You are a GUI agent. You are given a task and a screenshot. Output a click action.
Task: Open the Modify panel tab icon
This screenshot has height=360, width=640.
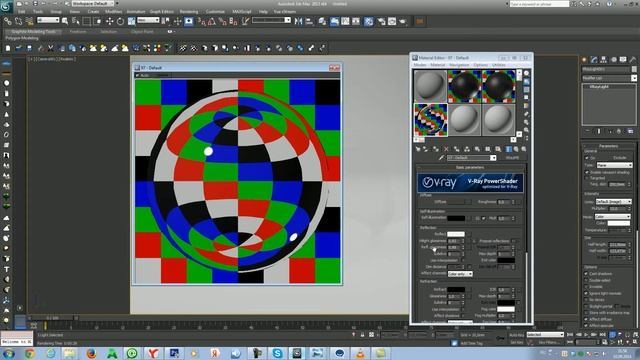(594, 60)
